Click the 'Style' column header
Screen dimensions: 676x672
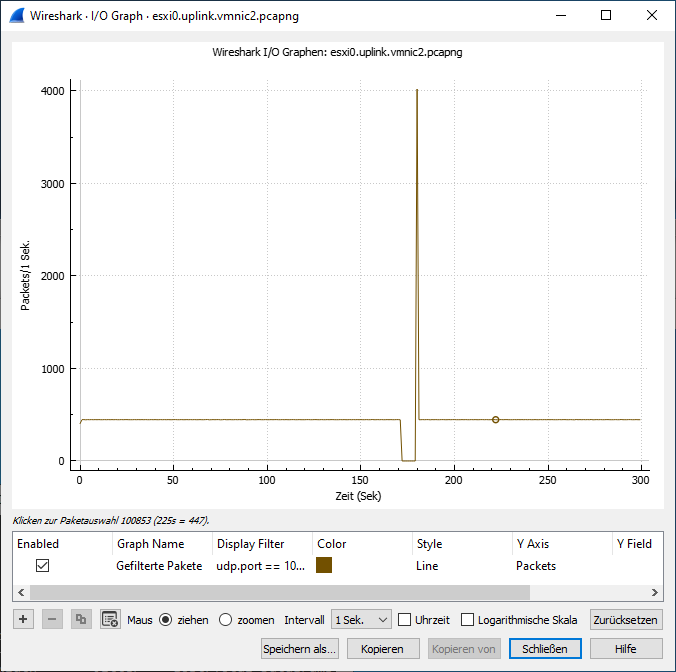462,544
